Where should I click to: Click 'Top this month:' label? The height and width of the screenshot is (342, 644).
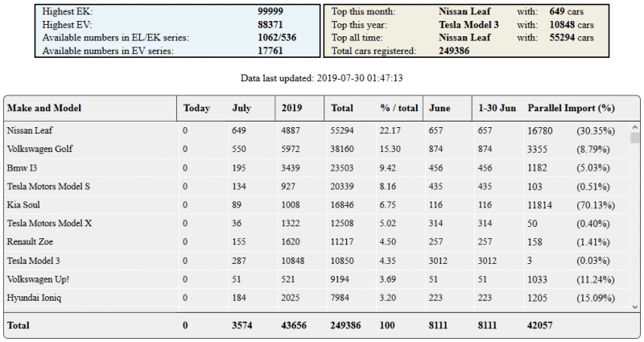click(x=364, y=11)
